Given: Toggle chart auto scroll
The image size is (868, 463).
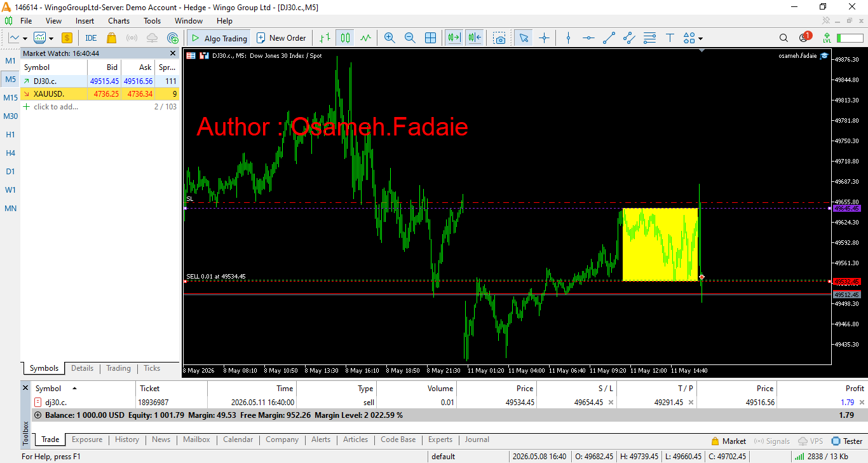Looking at the screenshot, I should click(x=454, y=38).
